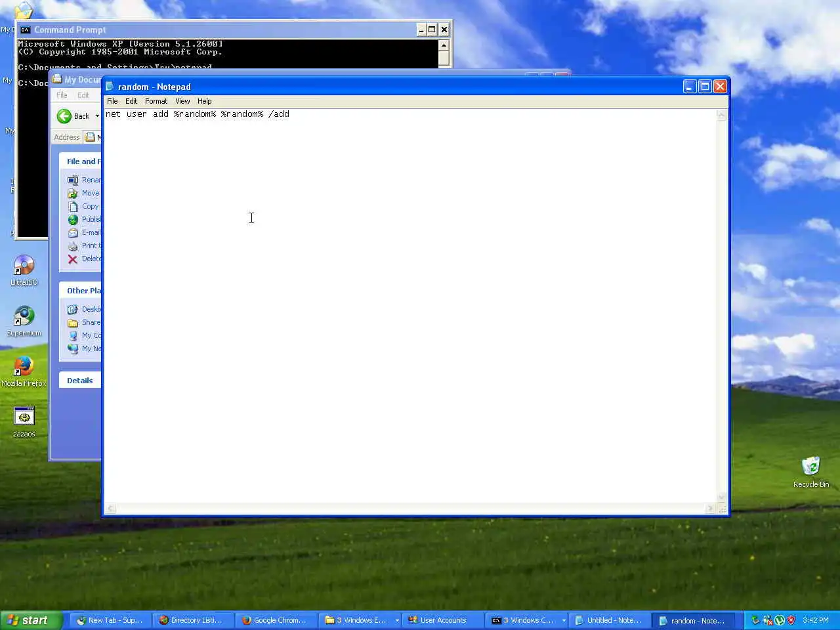Open the Shared folder icon under Other Places

(73, 322)
